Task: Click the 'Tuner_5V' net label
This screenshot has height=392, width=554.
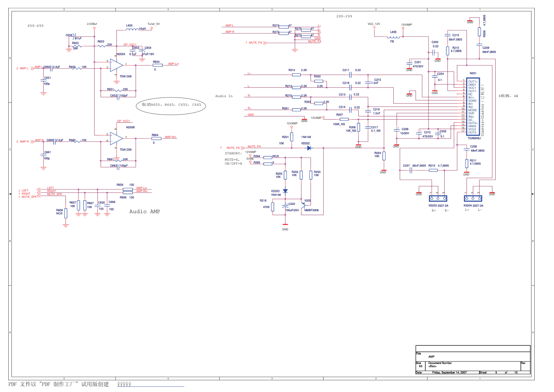Action: [153, 24]
